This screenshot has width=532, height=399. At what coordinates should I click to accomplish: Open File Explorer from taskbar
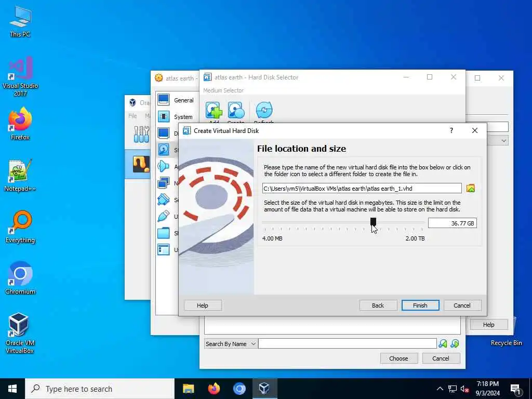click(x=188, y=389)
